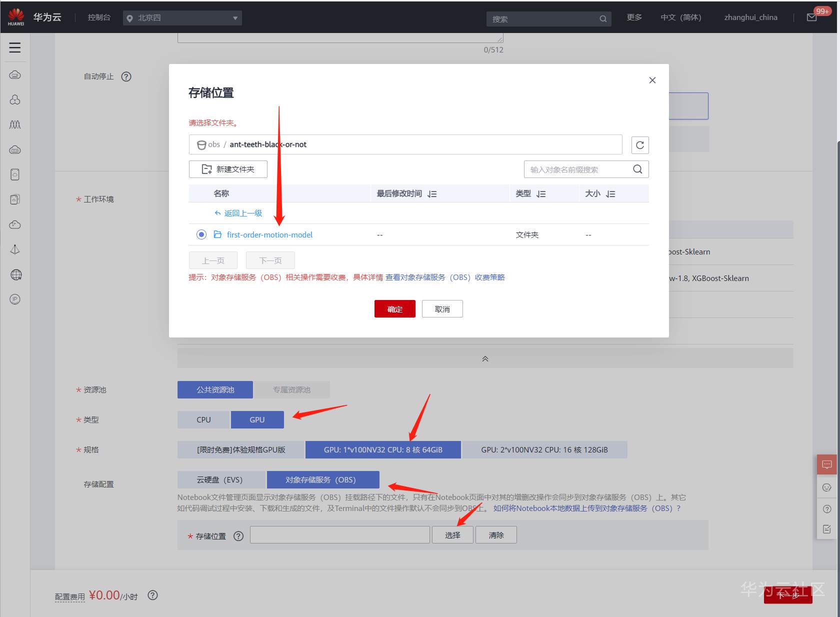This screenshot has height=617, width=840.
Task: Click the floating question-mark help icon
Action: tap(827, 509)
